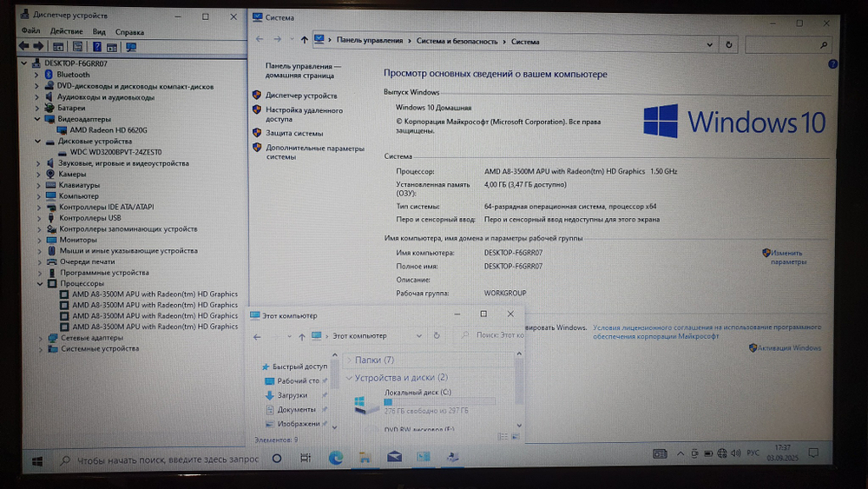Click the volume icon in system tray

point(736,453)
